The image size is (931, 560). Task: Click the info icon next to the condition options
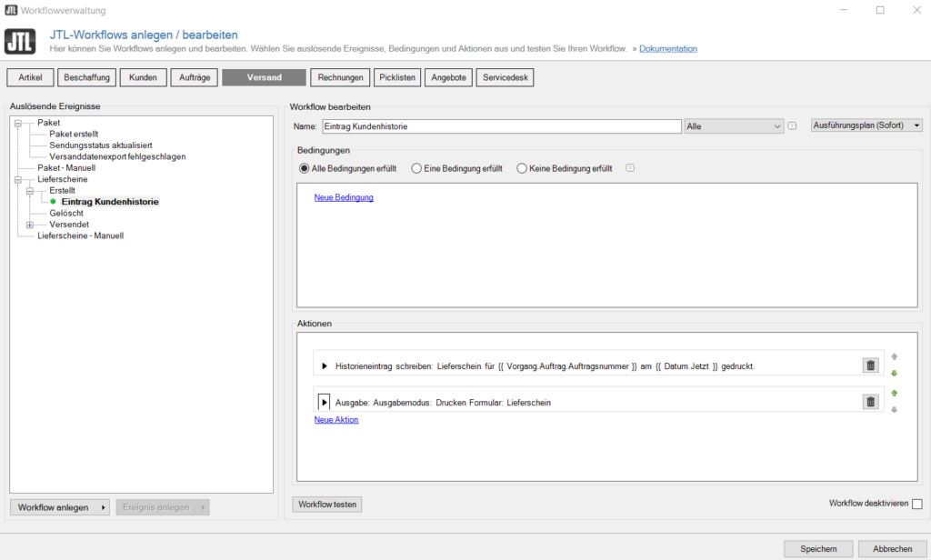click(x=629, y=167)
